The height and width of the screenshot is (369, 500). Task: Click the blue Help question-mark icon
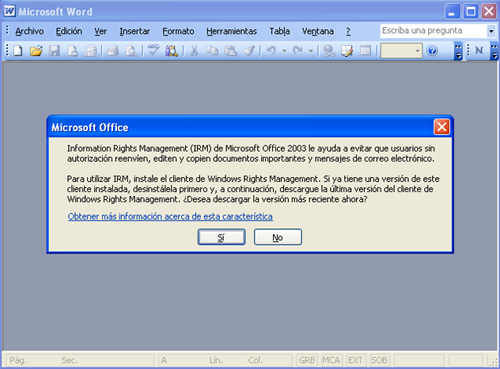tap(432, 51)
